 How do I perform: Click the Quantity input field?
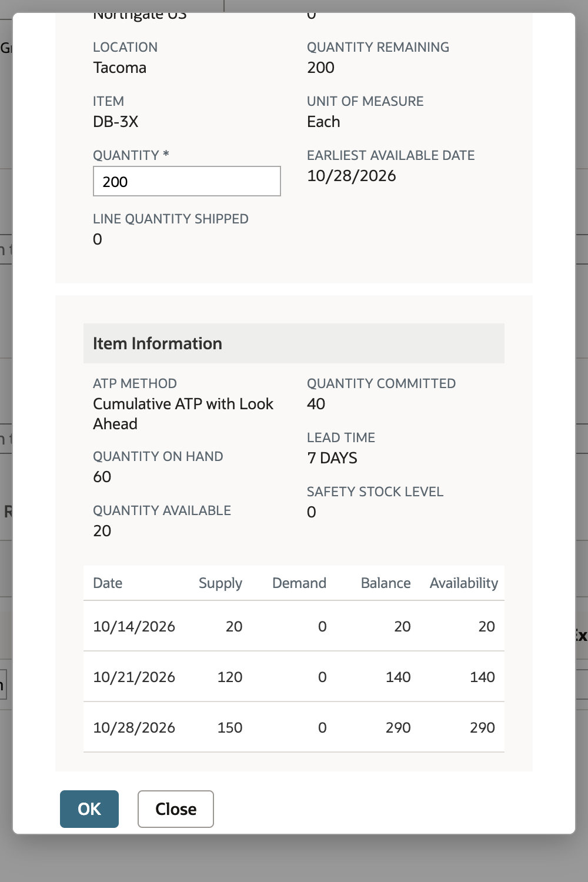point(187,181)
